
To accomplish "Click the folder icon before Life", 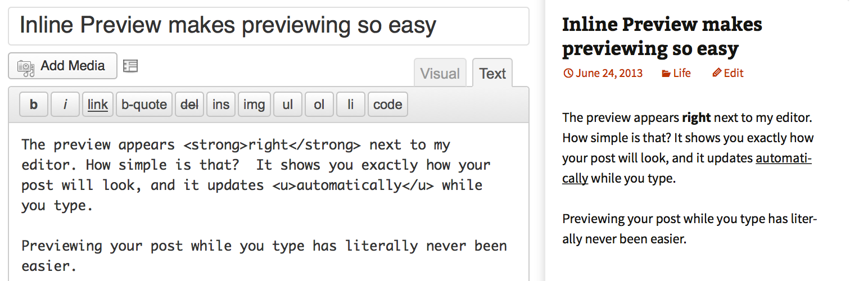I will pyautogui.click(x=666, y=73).
